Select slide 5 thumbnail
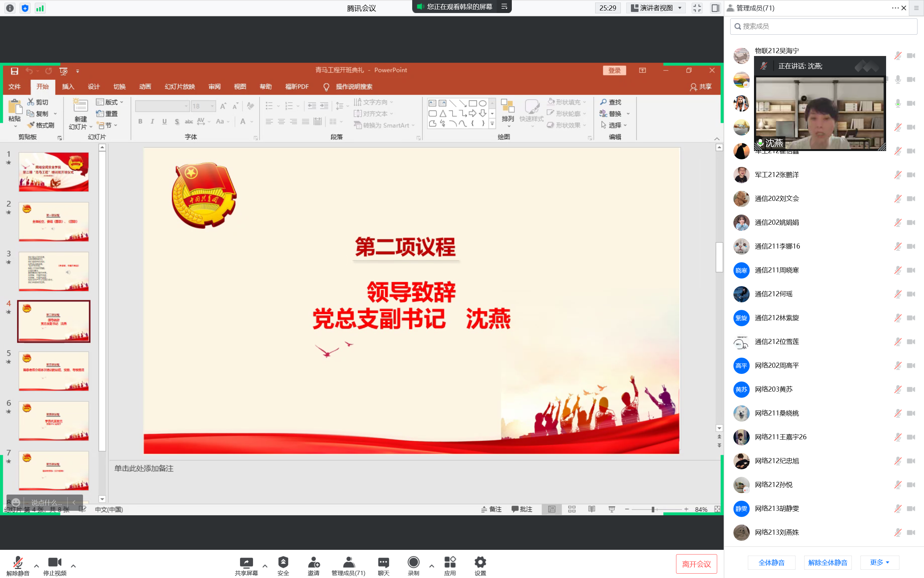The width and height of the screenshot is (924, 578). tap(54, 371)
